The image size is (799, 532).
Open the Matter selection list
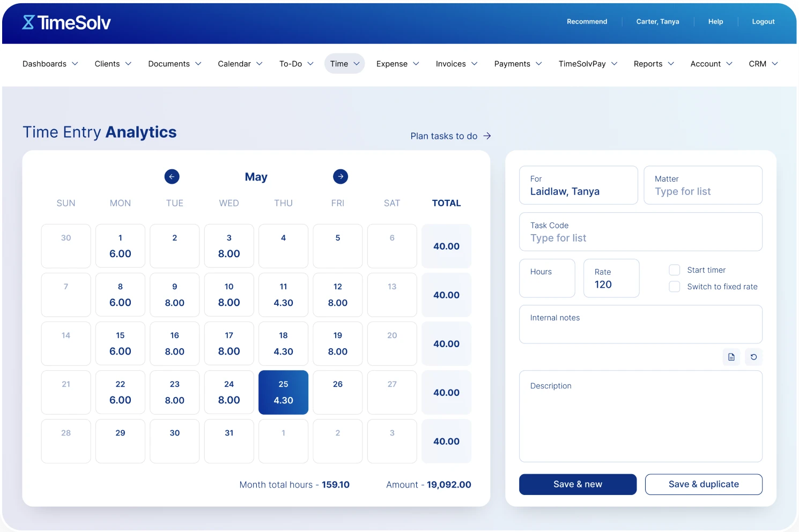(x=702, y=191)
